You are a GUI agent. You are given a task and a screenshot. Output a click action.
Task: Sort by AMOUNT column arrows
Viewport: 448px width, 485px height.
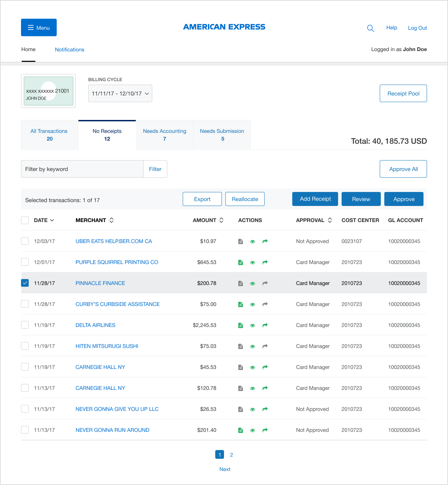point(221,220)
